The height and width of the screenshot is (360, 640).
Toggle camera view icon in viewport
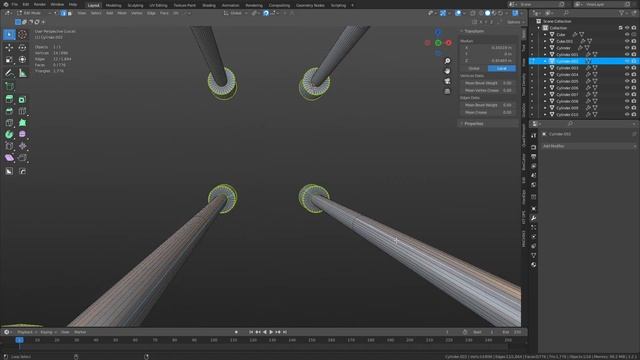click(x=447, y=81)
